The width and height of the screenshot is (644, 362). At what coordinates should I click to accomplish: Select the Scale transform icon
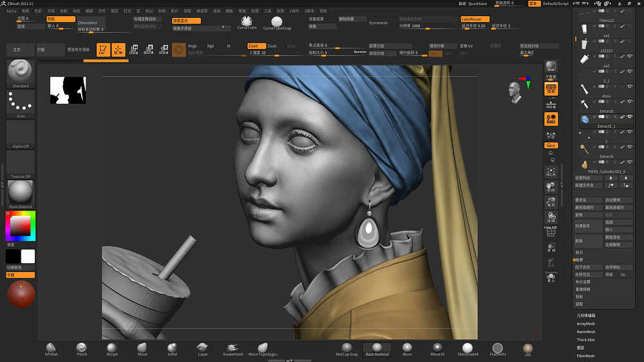coord(149,50)
